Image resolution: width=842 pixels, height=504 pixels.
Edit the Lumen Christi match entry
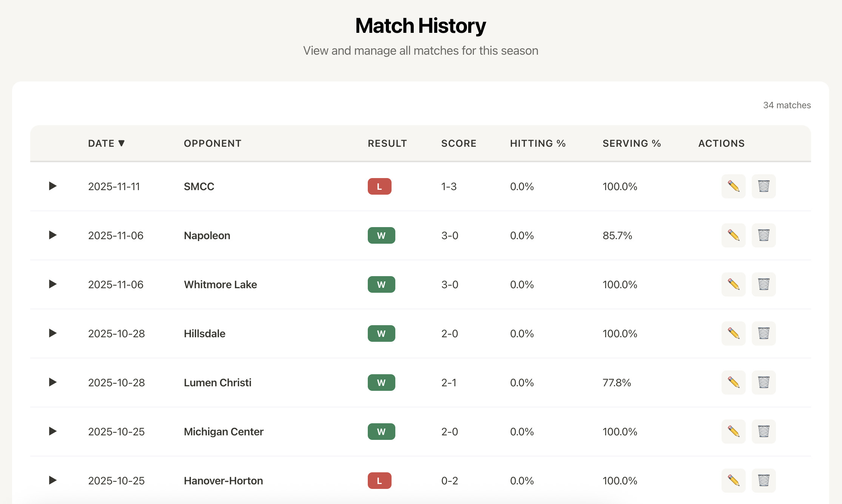coord(733,382)
